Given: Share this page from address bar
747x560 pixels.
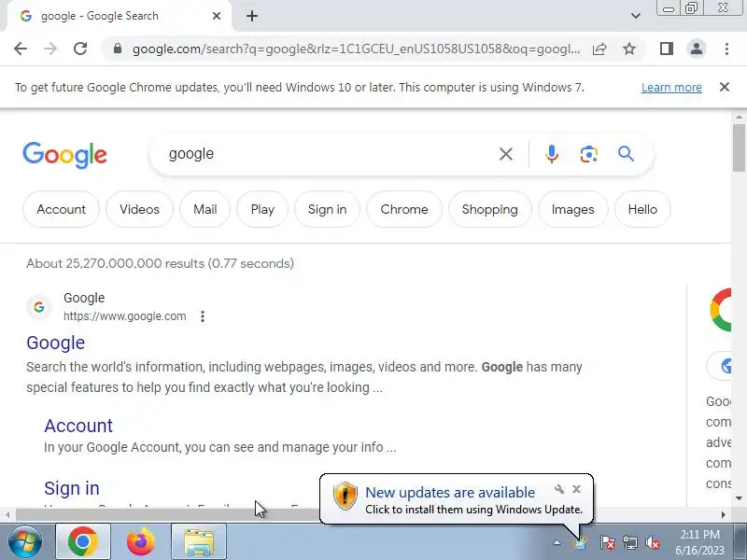Looking at the screenshot, I should click(599, 49).
